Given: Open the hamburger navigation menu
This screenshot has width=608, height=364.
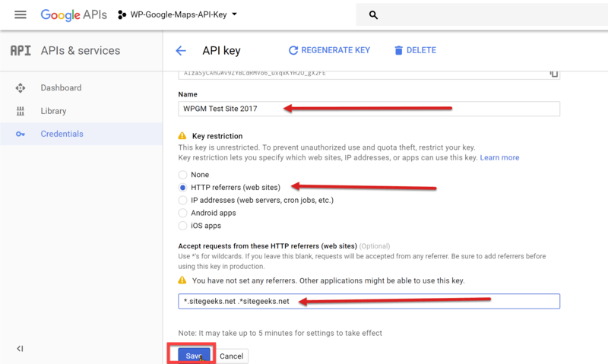Looking at the screenshot, I should coord(21,14).
